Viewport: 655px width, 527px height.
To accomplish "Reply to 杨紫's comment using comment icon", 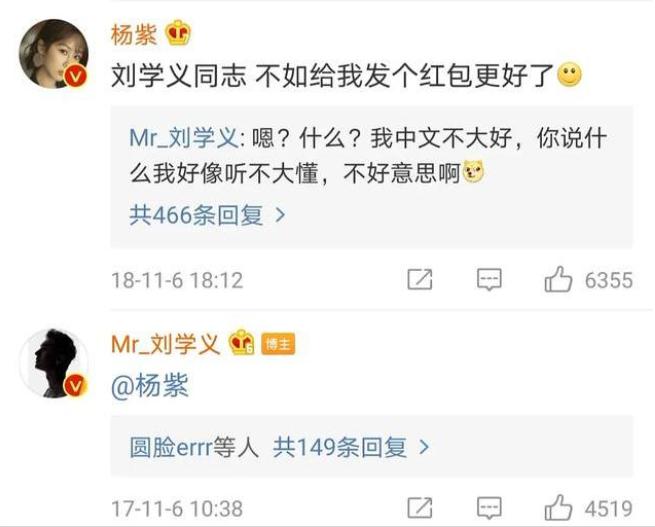I will pos(489,279).
